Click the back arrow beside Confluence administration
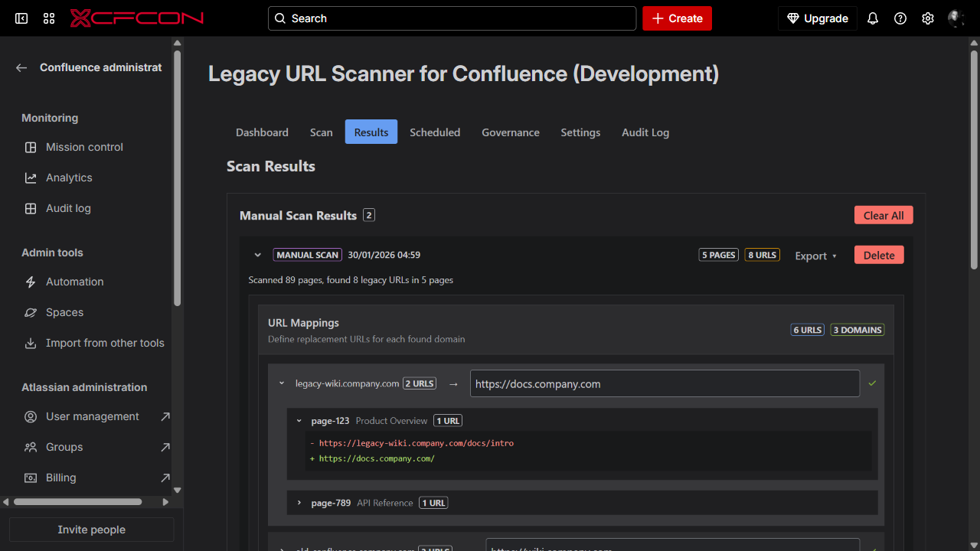Viewport: 980px width, 551px height. (21, 67)
